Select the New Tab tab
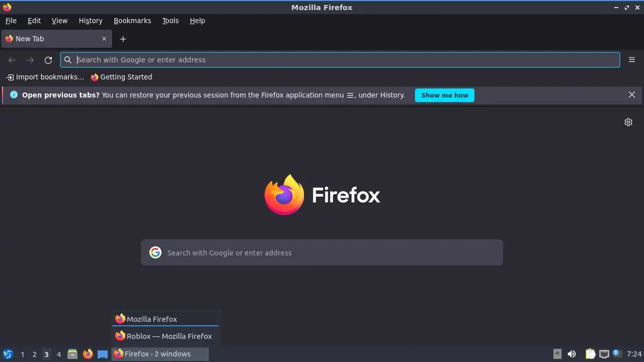Image resolution: width=644 pixels, height=362 pixels. click(56, 39)
